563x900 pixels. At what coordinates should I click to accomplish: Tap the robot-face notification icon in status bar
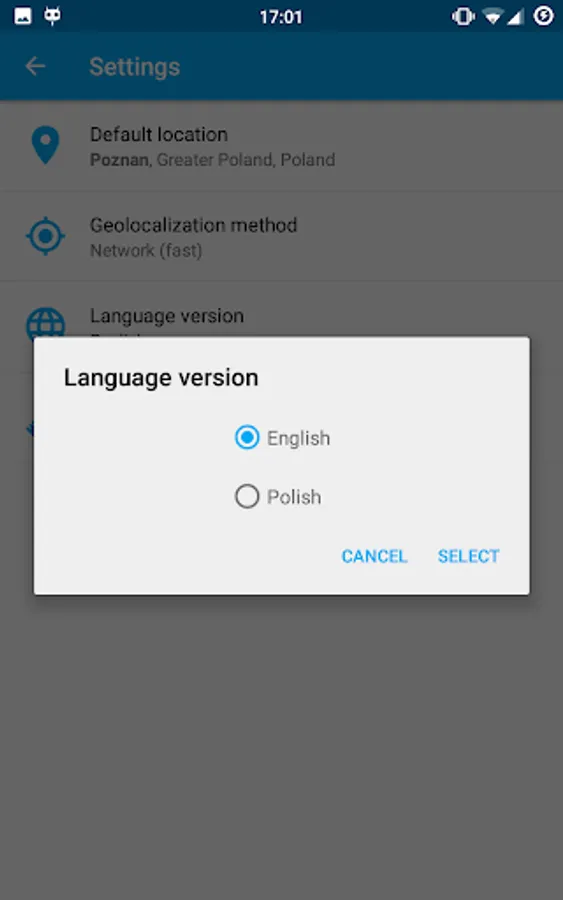(x=53, y=16)
